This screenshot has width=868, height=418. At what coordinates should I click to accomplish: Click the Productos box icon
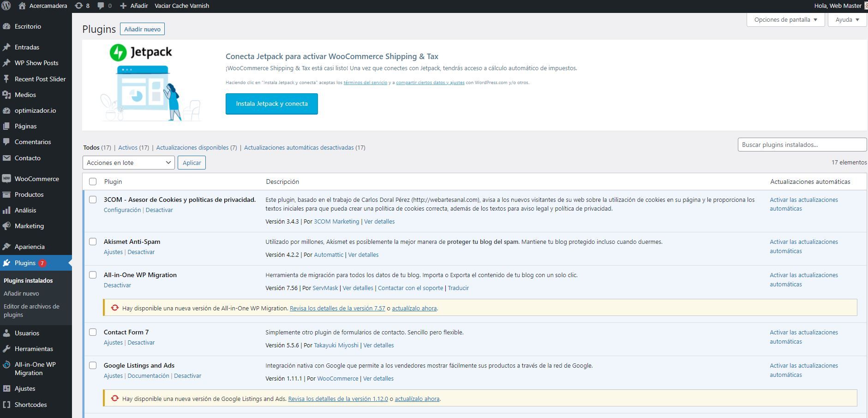[6, 194]
